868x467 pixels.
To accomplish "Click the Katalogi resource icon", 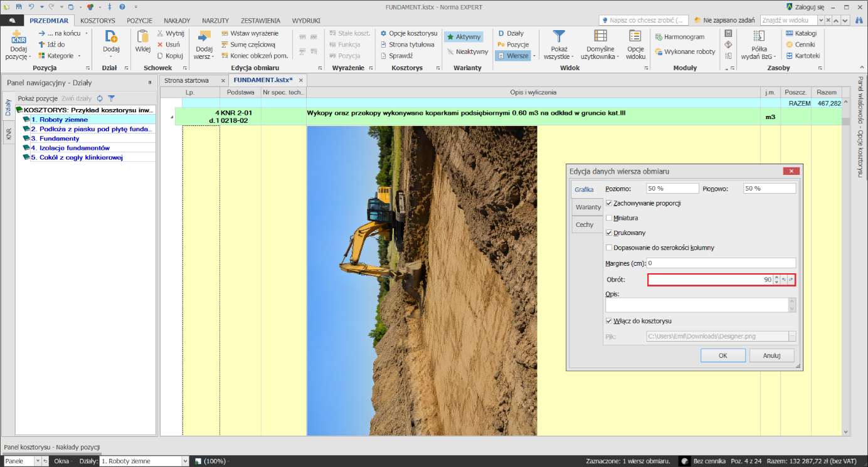I will pos(789,33).
